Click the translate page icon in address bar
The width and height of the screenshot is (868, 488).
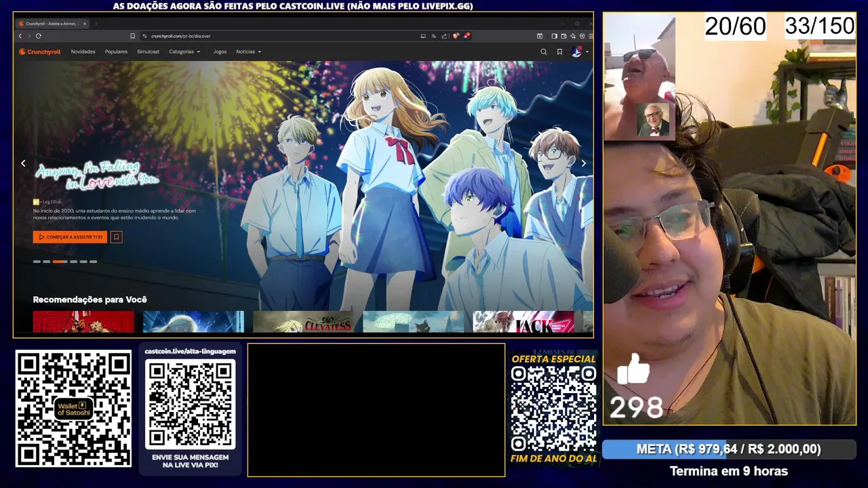click(x=433, y=36)
